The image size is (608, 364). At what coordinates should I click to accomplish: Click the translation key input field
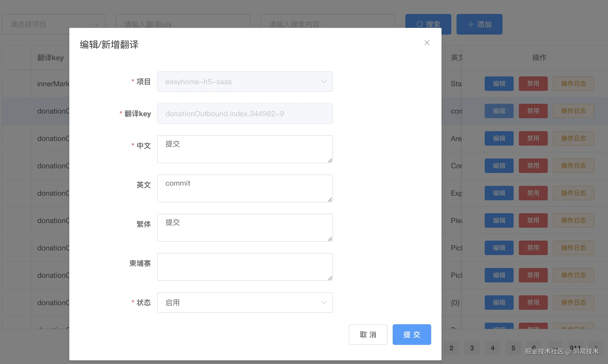pos(245,114)
